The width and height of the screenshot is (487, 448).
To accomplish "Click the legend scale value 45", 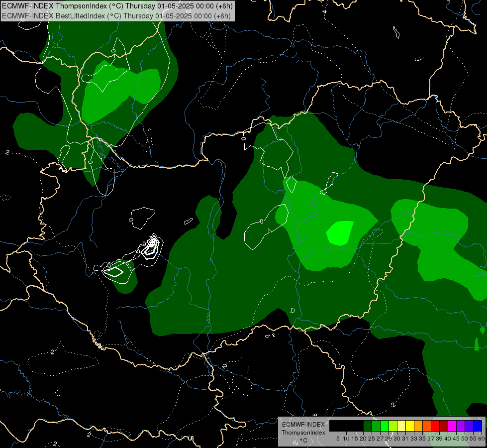I will (456, 439).
